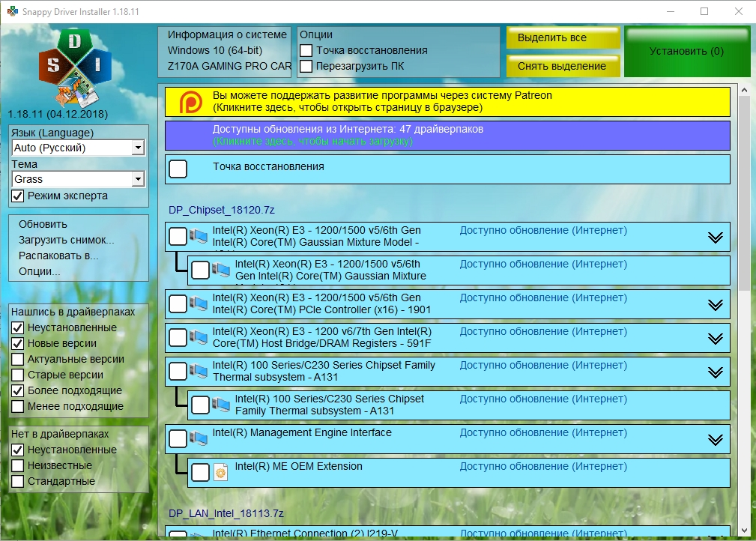
Task: Enable the Перезагрузить ПК option
Action: click(x=306, y=67)
